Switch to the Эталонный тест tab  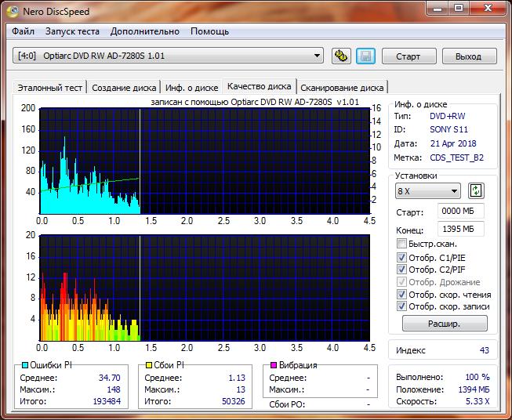point(49,88)
